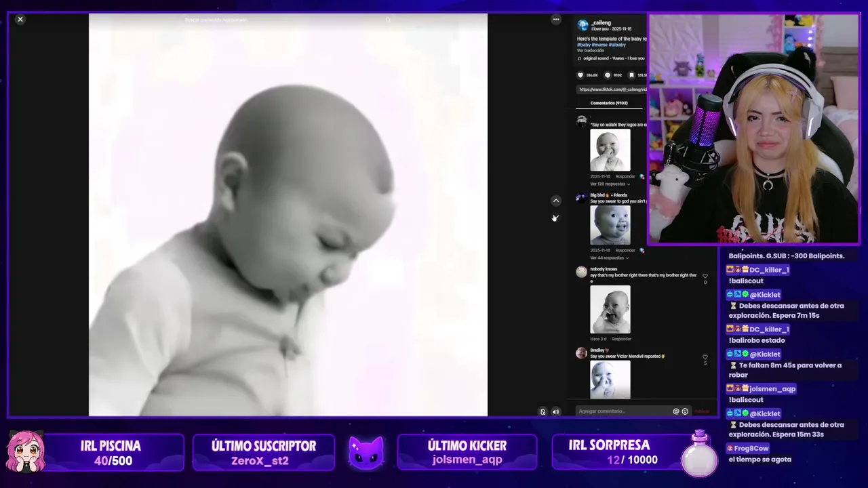Open the first comment's baby image
Image resolution: width=868 pixels, height=488 pixels.
(x=610, y=150)
